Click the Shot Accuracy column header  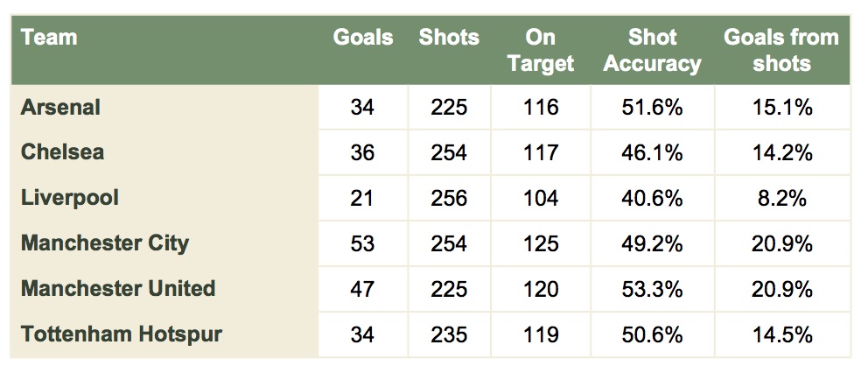point(653,50)
